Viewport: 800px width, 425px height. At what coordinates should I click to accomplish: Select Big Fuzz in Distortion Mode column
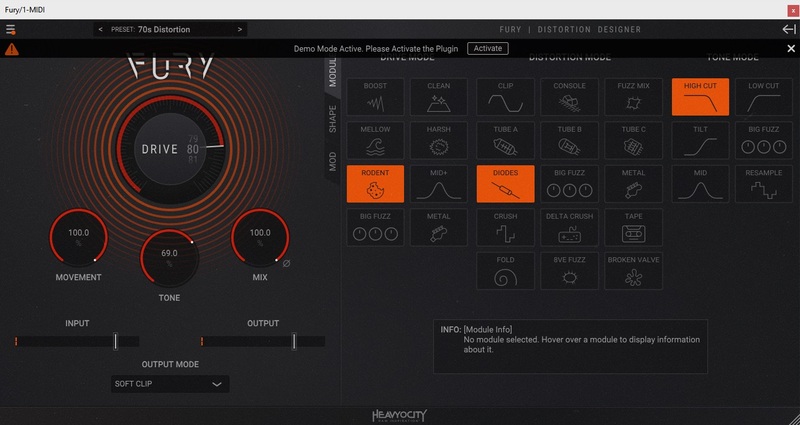pos(569,184)
